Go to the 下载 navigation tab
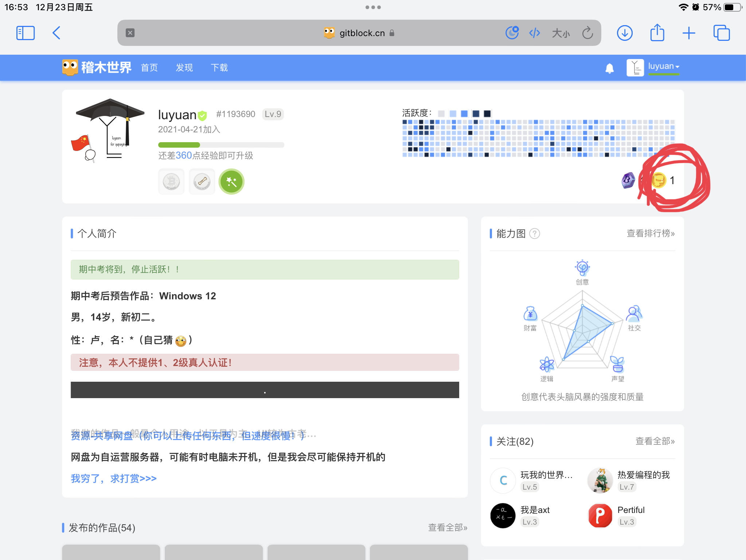This screenshot has width=746, height=560. click(x=219, y=68)
